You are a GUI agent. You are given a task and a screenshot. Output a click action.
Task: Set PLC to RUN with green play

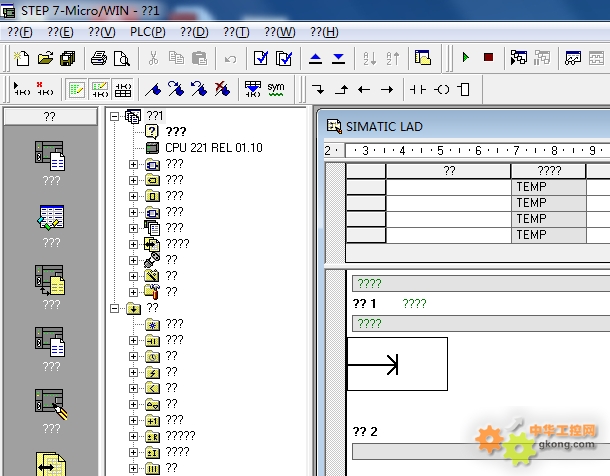click(465, 58)
